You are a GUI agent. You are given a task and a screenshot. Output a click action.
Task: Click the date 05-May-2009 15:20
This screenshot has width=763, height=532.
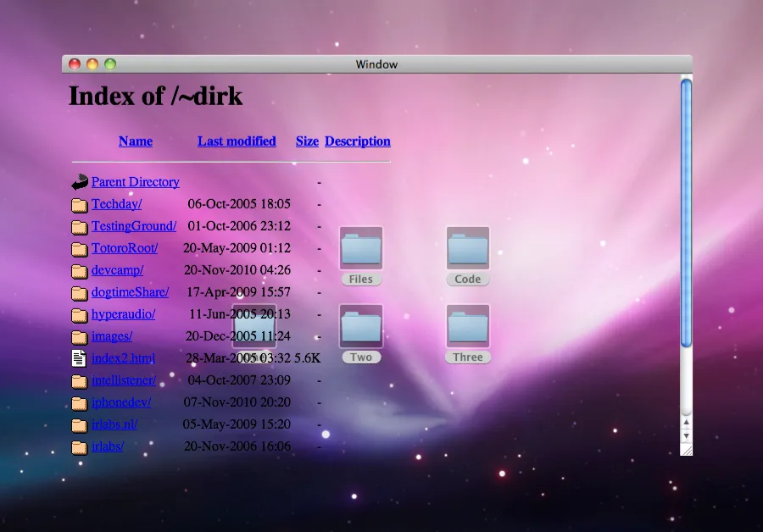237,424
